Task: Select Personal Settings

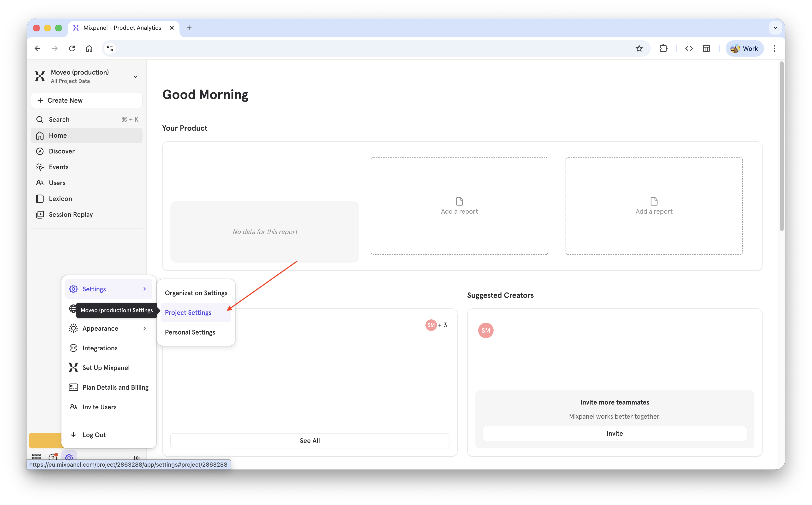Action: (x=190, y=332)
